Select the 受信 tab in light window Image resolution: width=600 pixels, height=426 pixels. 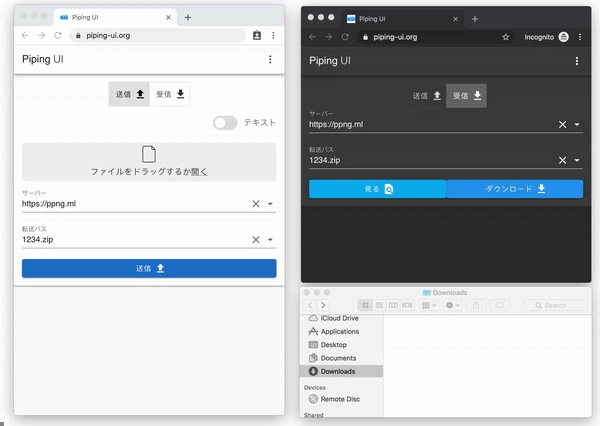170,94
